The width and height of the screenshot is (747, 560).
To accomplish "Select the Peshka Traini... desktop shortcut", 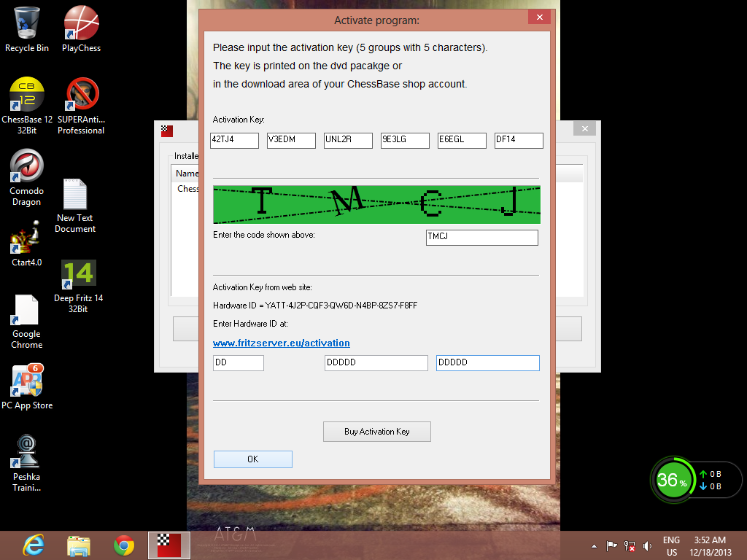I will (27, 463).
